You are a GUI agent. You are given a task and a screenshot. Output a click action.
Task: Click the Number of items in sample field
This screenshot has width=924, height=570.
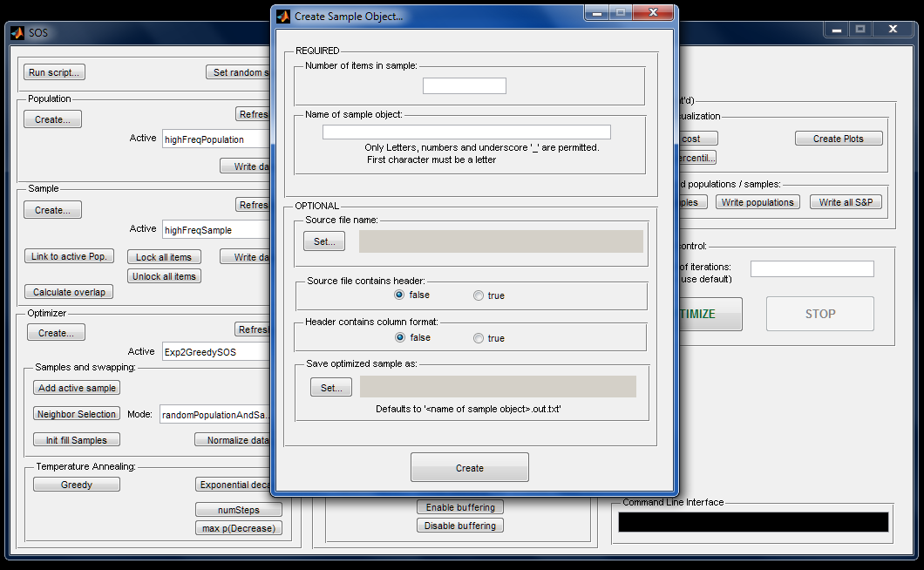click(x=465, y=86)
